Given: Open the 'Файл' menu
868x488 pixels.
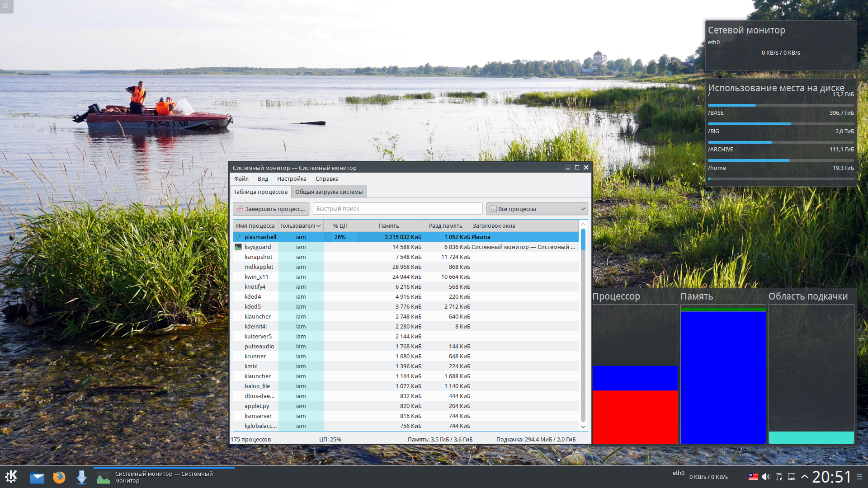Looking at the screenshot, I should (241, 179).
